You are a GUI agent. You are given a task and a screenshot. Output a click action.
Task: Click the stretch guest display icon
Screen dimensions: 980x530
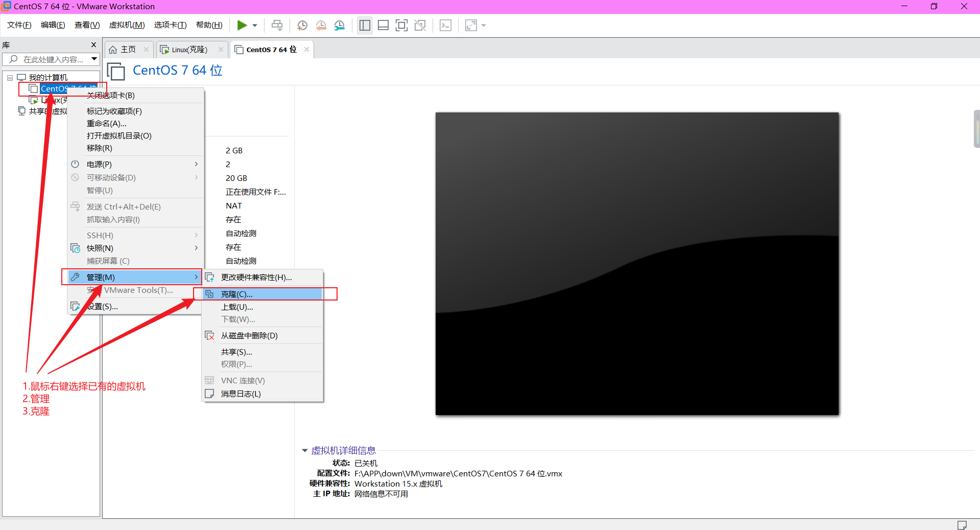click(471, 25)
